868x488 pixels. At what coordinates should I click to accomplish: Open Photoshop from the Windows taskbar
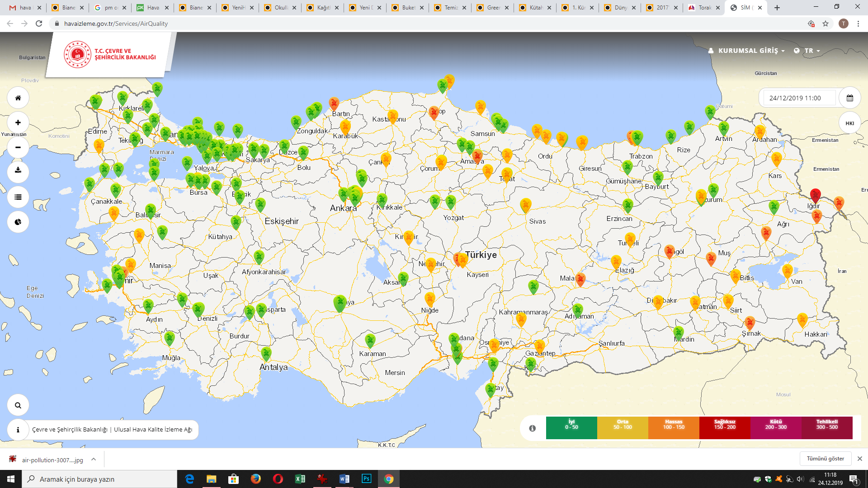[366, 479]
